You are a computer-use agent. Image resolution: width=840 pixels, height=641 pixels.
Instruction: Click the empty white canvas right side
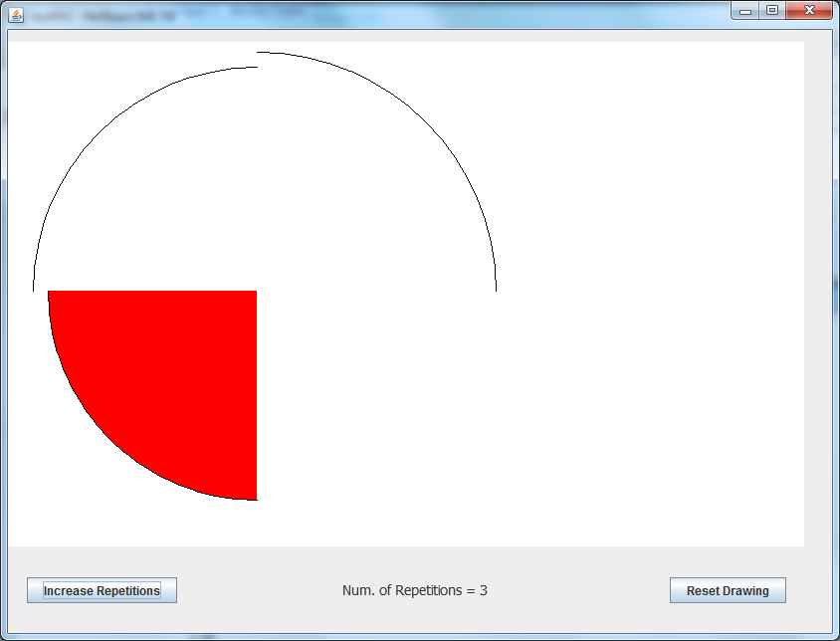647,299
